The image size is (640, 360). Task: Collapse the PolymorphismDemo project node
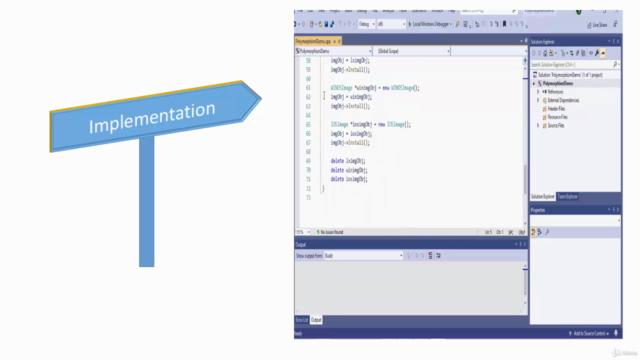[533, 84]
